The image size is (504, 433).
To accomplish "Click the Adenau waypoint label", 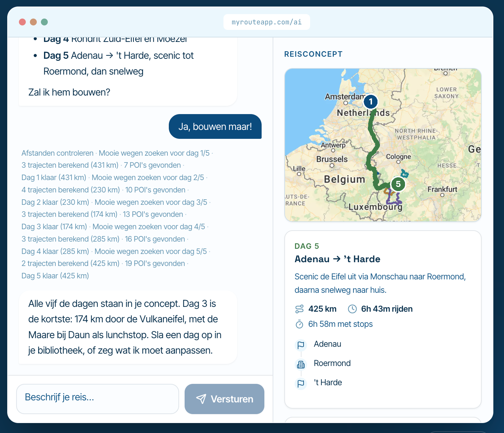I will click(328, 344).
